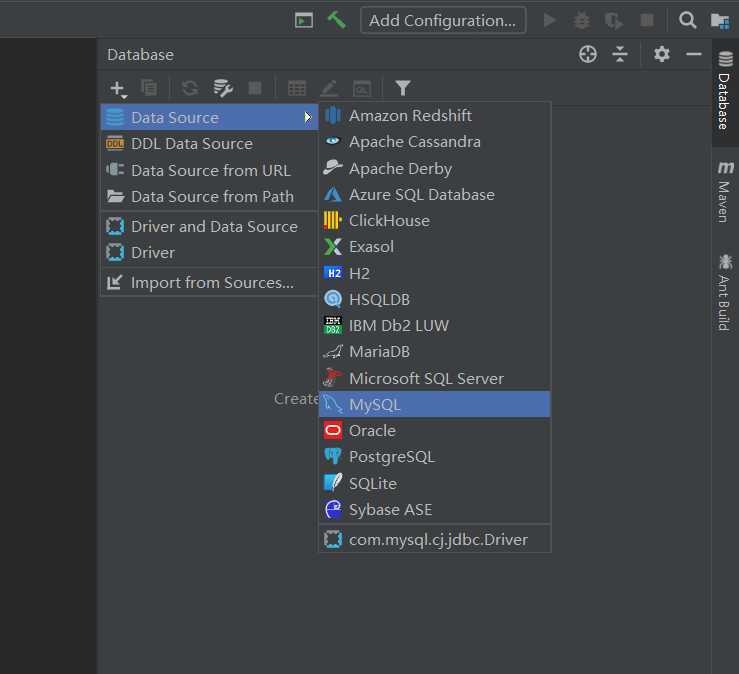Select the Driver menu entry
Screen dimensions: 739x674
210,252
